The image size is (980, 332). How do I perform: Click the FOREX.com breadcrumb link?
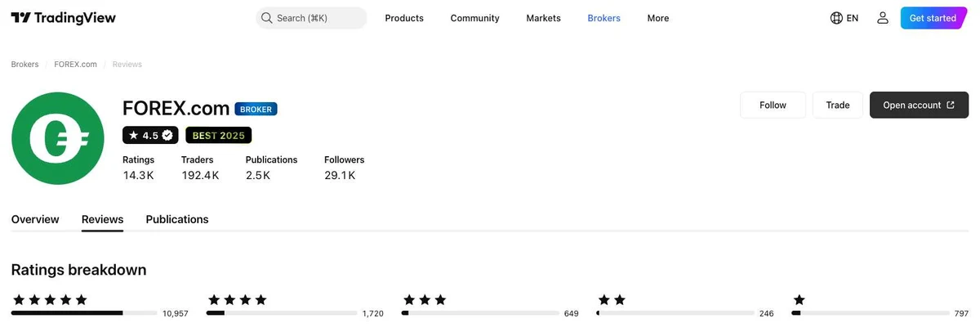click(75, 64)
